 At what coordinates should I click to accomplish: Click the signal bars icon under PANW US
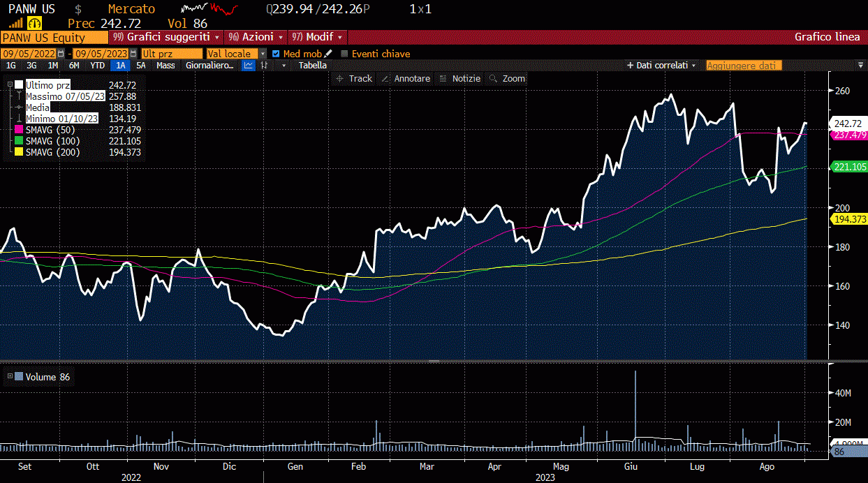pos(15,23)
